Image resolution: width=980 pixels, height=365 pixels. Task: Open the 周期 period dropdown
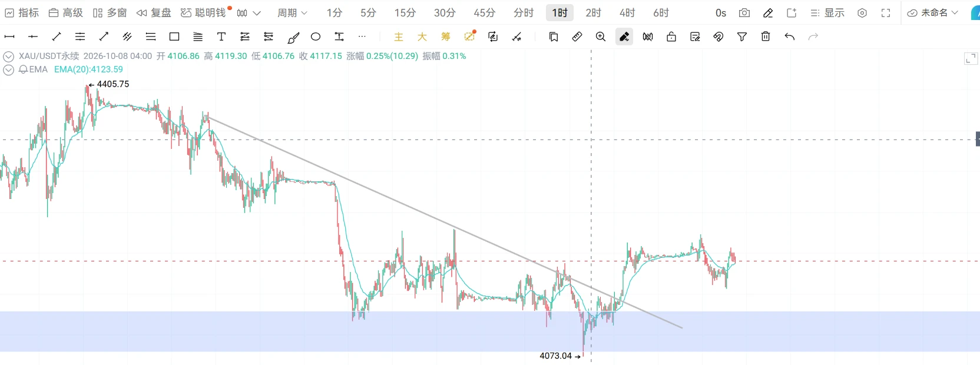[293, 12]
